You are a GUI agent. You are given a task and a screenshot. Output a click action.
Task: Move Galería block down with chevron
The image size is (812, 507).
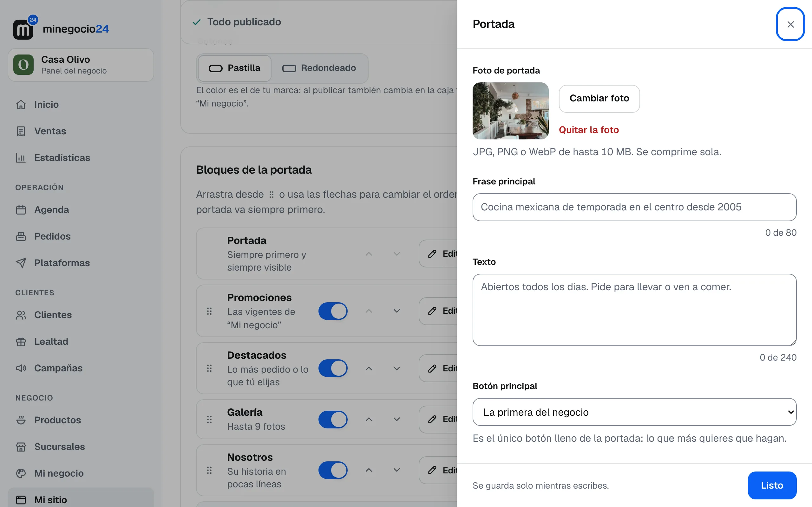click(396, 420)
